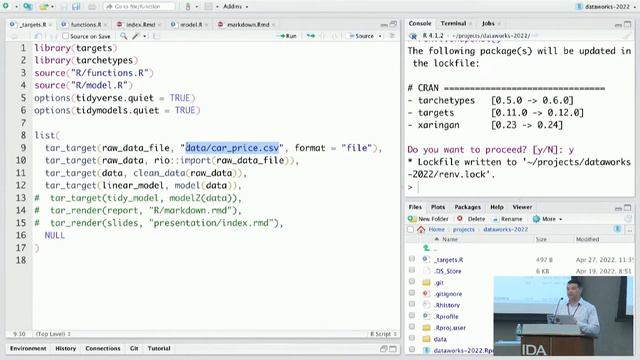This screenshot has height=360, width=640.
Task: Open the Addins dropdown menu
Action: point(235,7)
